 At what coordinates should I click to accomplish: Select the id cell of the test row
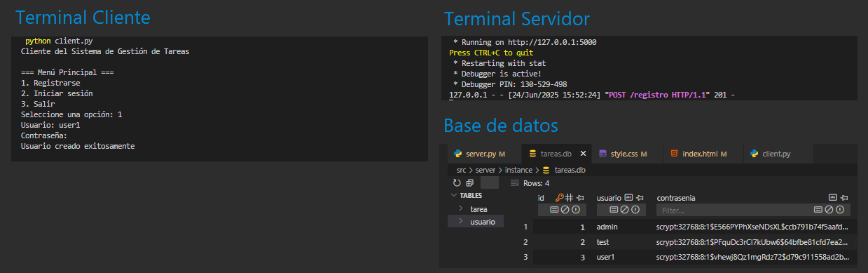(x=562, y=241)
